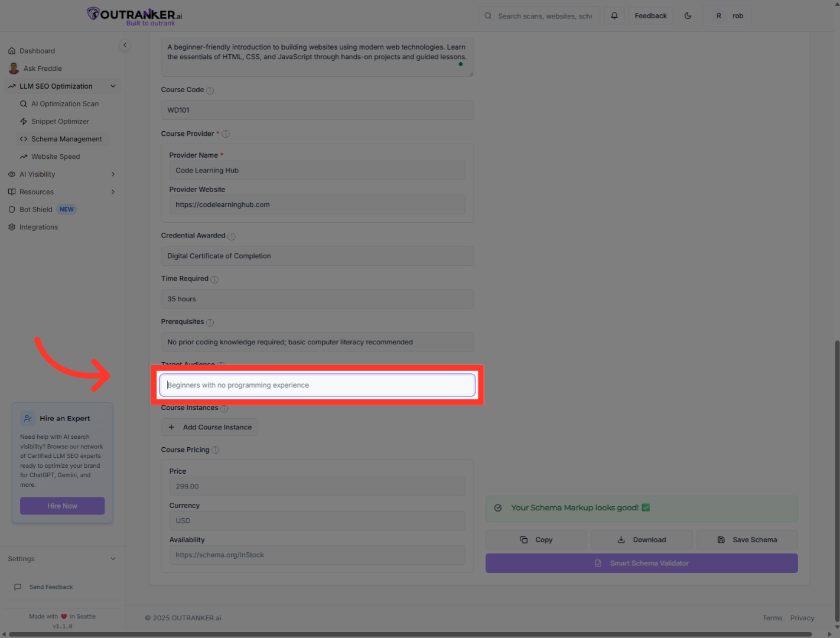Screen dimensions: 840x638
Task: Open Integrations settings
Action: click(x=38, y=227)
